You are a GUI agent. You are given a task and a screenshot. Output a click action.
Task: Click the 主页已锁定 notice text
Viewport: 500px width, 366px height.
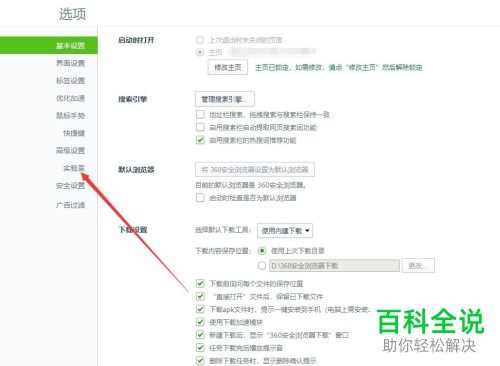coord(339,67)
